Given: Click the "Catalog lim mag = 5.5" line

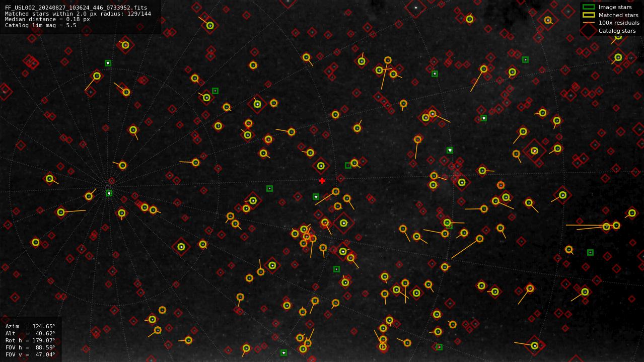Looking at the screenshot, I should pos(41,25).
